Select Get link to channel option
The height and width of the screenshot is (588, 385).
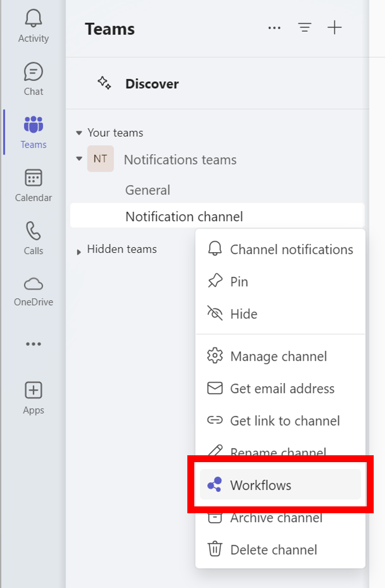coord(280,421)
